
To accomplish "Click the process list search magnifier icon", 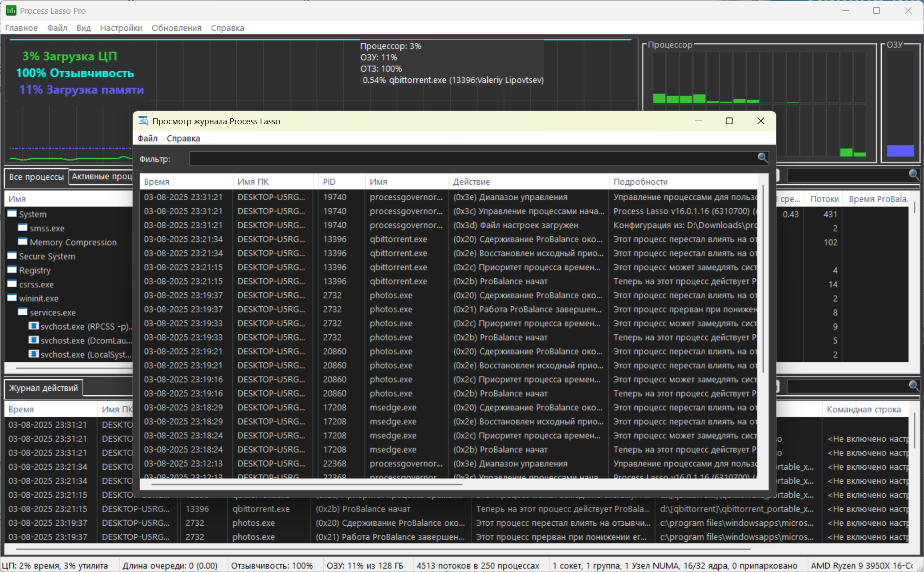I will [914, 175].
